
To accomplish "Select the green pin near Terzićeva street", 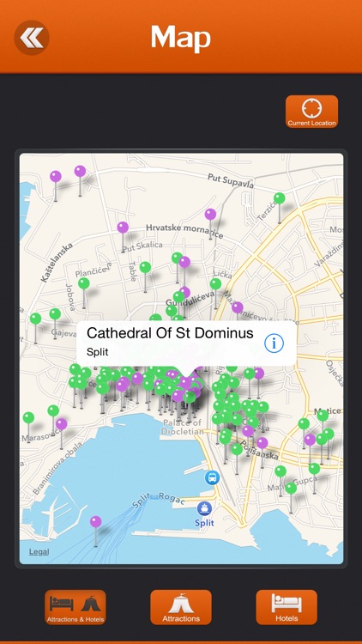I will coord(280,198).
